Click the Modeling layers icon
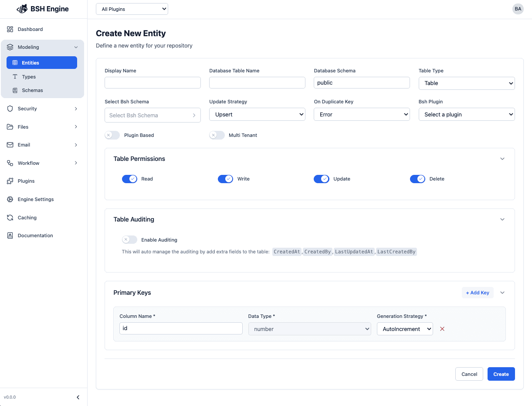 pyautogui.click(x=10, y=47)
